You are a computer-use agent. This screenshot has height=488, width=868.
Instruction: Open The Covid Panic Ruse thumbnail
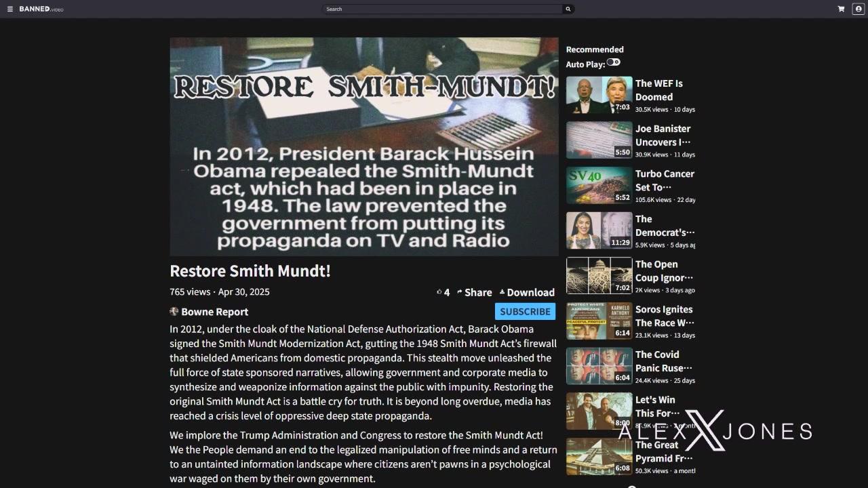click(599, 366)
